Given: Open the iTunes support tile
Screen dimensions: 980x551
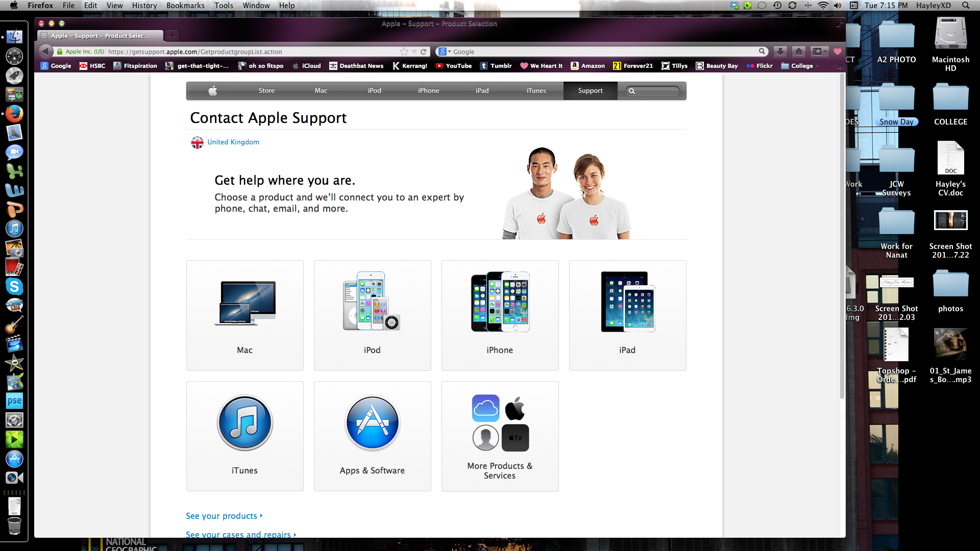Looking at the screenshot, I should pyautogui.click(x=244, y=436).
